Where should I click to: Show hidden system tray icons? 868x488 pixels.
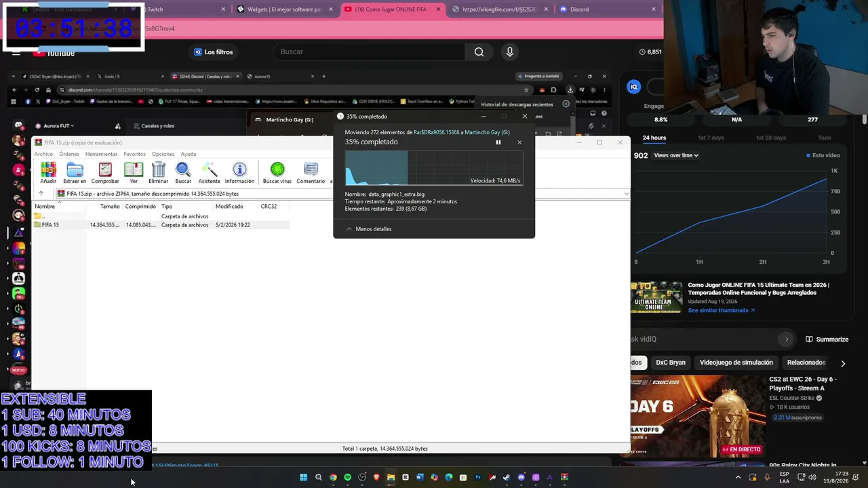tap(738, 477)
